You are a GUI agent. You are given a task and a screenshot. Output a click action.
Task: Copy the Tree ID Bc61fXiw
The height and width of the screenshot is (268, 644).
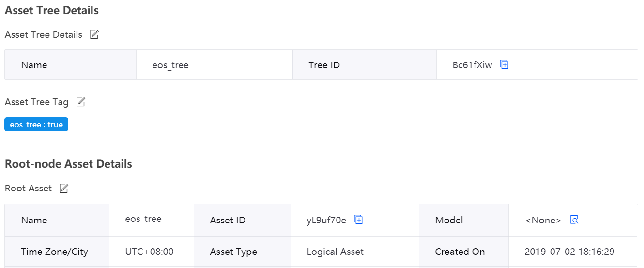pyautogui.click(x=504, y=64)
